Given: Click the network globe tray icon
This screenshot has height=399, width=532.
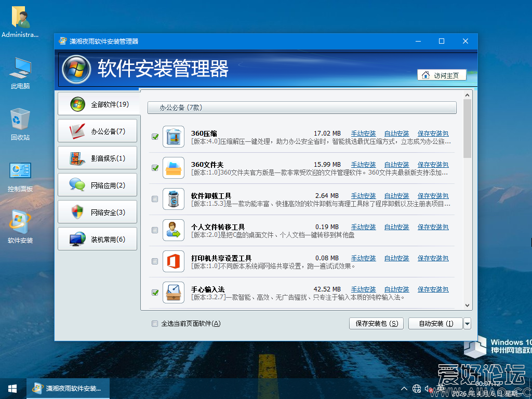Looking at the screenshot, I should pos(417,389).
